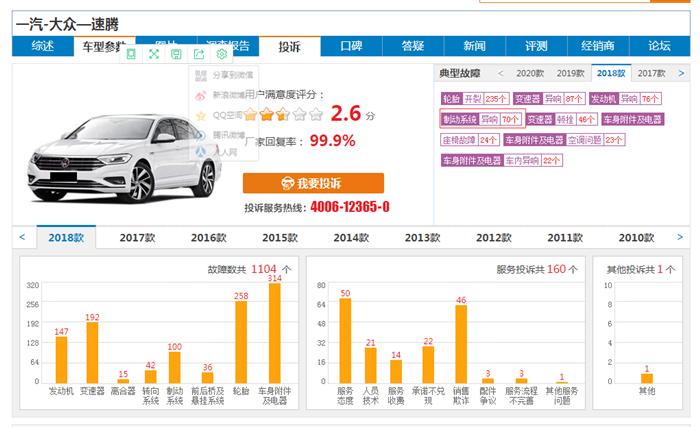Image resolution: width=700 pixels, height=427 pixels.
Task: Click the 承诺不兑现 bar showing 22
Action: click(428, 365)
